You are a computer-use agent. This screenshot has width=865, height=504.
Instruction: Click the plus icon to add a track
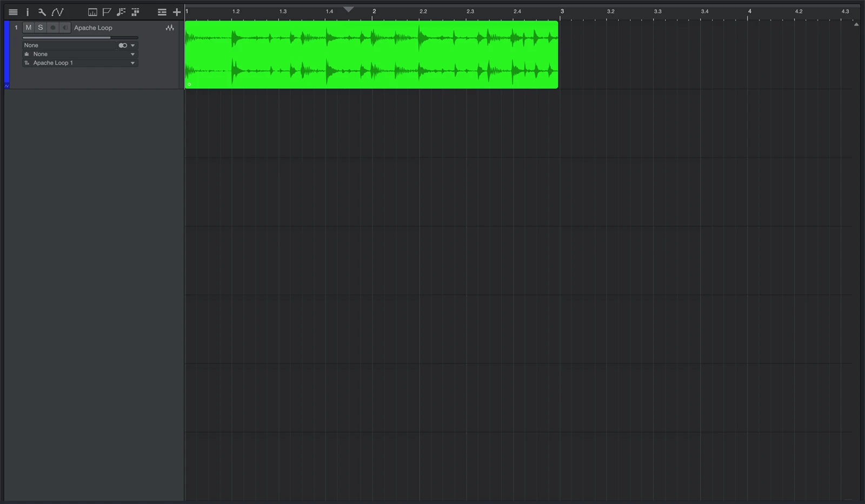tap(177, 11)
